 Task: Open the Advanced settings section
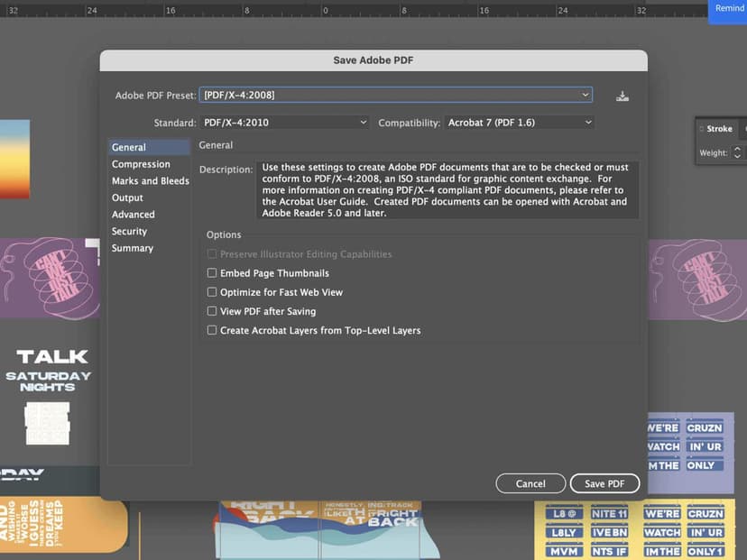133,215
